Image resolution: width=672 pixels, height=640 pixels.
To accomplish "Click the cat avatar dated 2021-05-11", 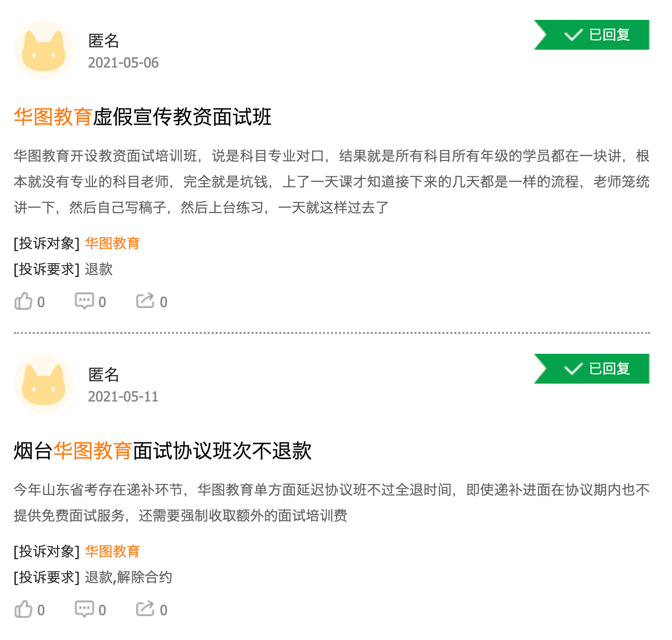I will click(44, 384).
